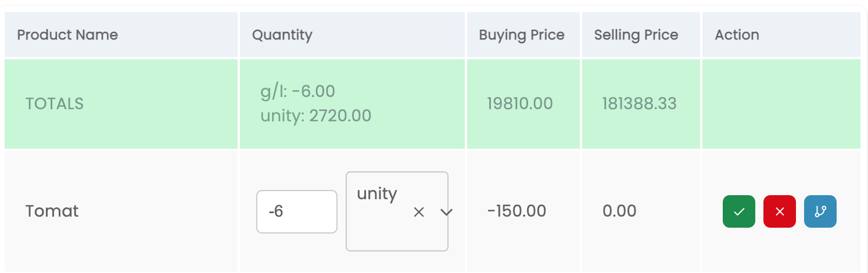This screenshot has width=868, height=273.
Task: Click the red X cancel button
Action: pyautogui.click(x=779, y=211)
